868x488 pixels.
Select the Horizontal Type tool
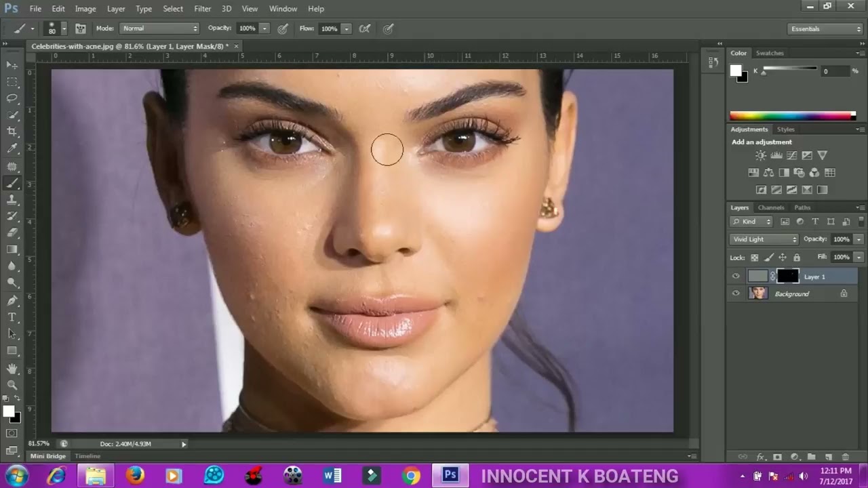click(x=12, y=317)
